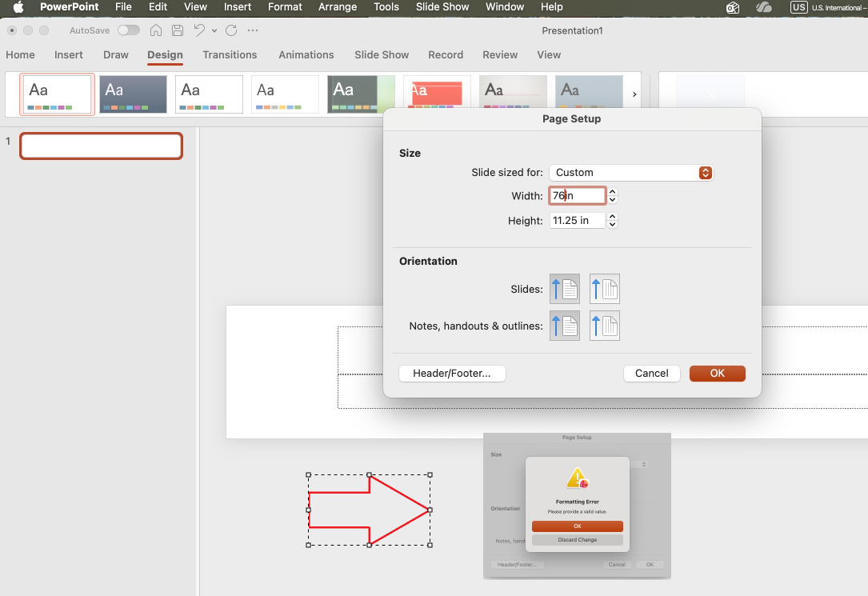Set Slides orientation to portrait

click(x=565, y=289)
